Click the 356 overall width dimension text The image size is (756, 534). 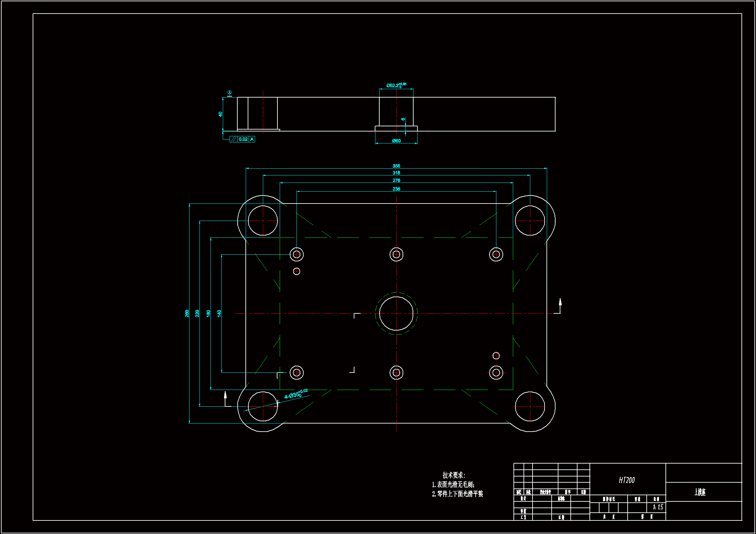click(396, 166)
